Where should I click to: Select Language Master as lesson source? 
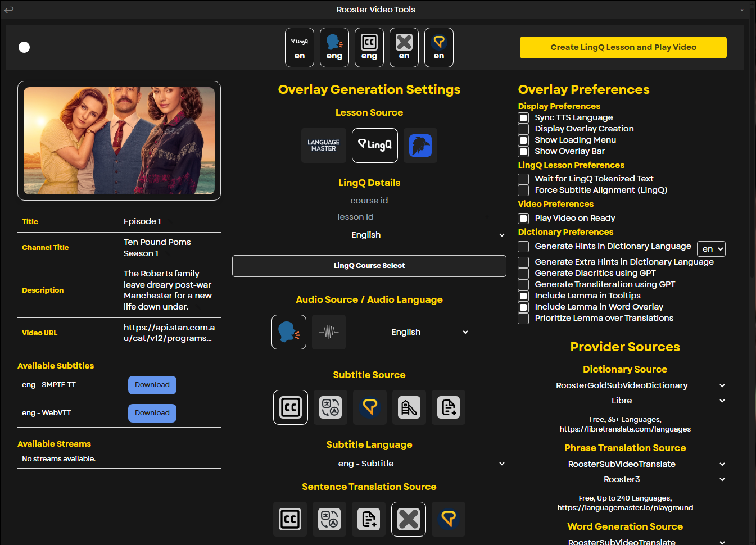(324, 146)
